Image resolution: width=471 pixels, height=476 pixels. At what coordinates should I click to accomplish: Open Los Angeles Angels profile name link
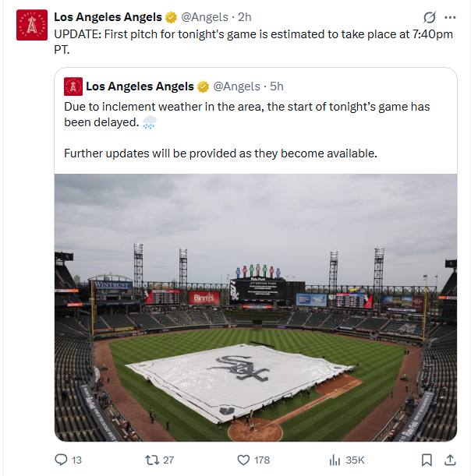[108, 17]
